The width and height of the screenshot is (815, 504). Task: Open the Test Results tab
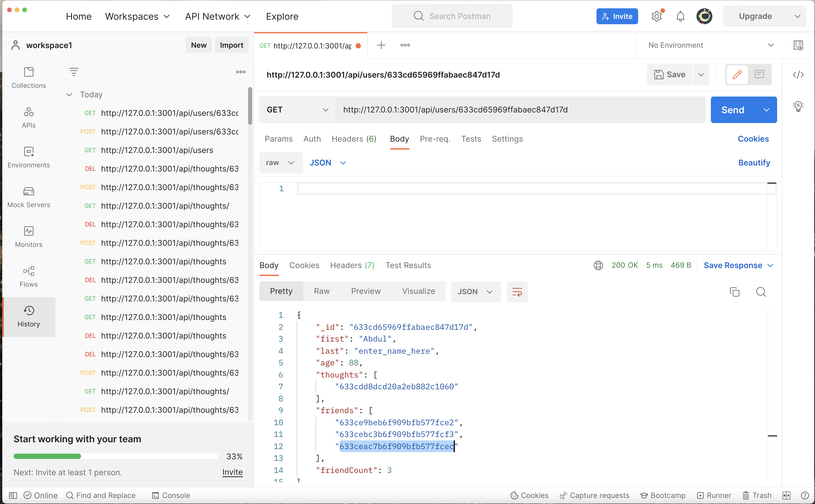[x=408, y=265]
